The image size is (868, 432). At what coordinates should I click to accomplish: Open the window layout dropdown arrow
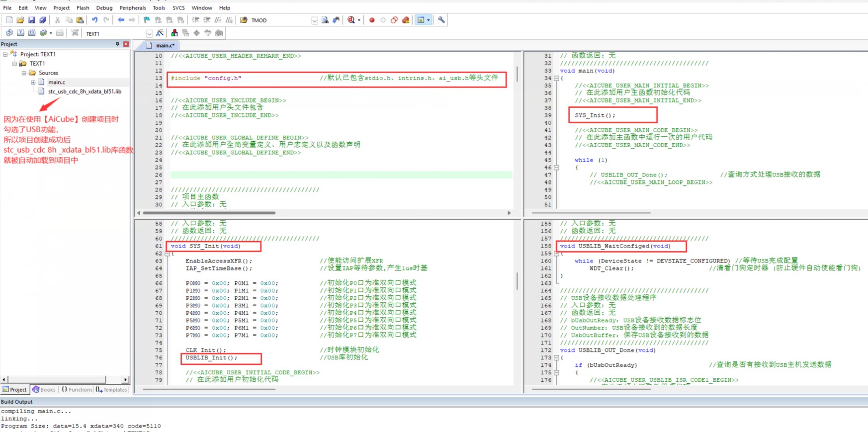pyautogui.click(x=429, y=20)
